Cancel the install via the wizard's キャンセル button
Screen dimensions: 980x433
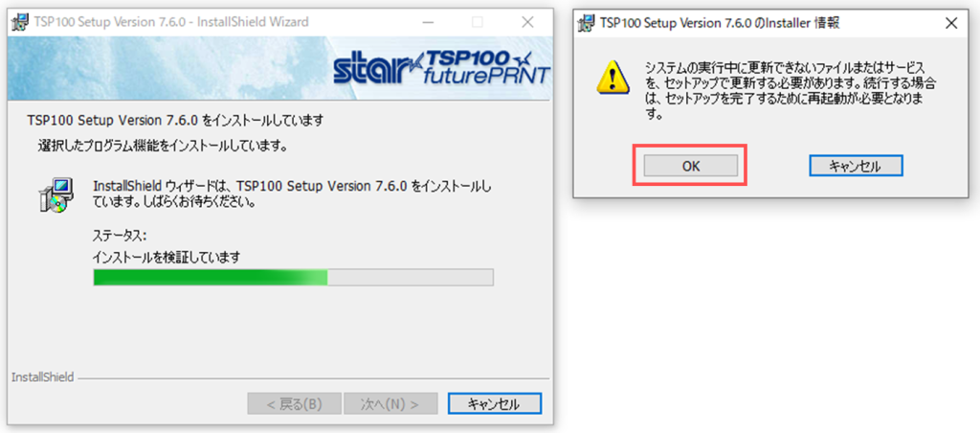coord(495,403)
